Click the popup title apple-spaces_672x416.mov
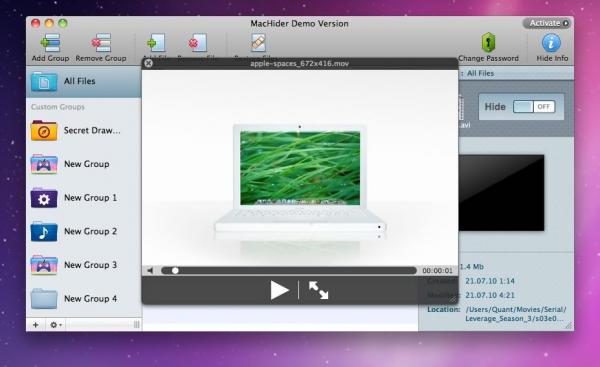 point(300,64)
